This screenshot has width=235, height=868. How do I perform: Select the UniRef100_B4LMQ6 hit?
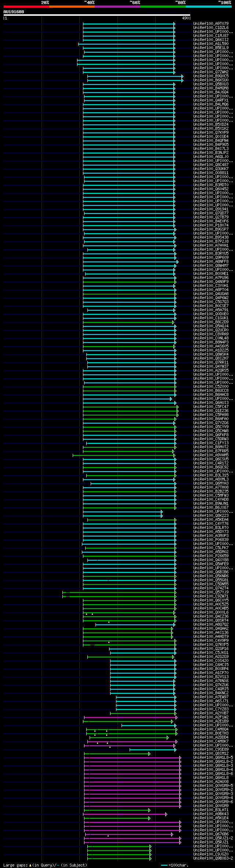tap(211, 104)
